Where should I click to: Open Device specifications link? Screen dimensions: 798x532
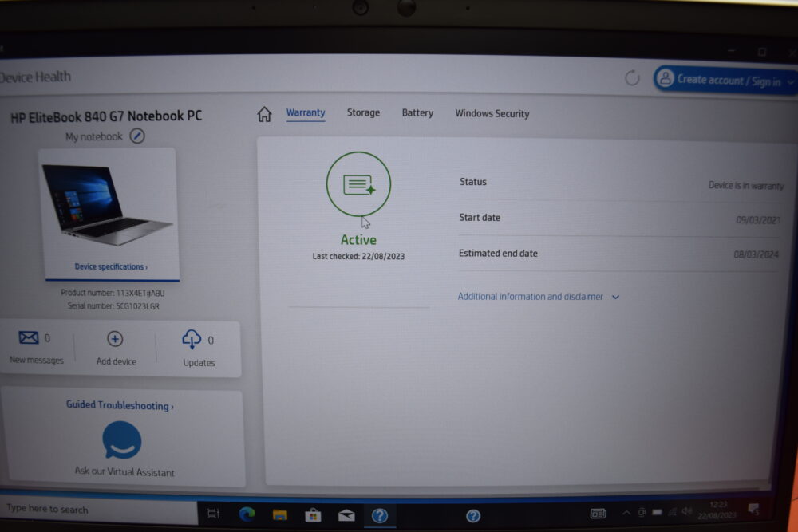click(x=111, y=266)
